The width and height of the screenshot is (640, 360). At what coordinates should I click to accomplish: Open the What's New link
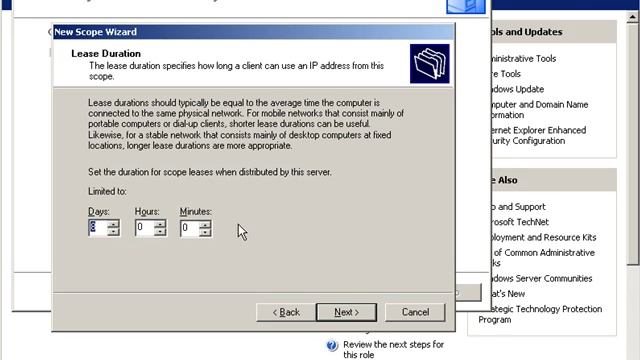tap(509, 293)
